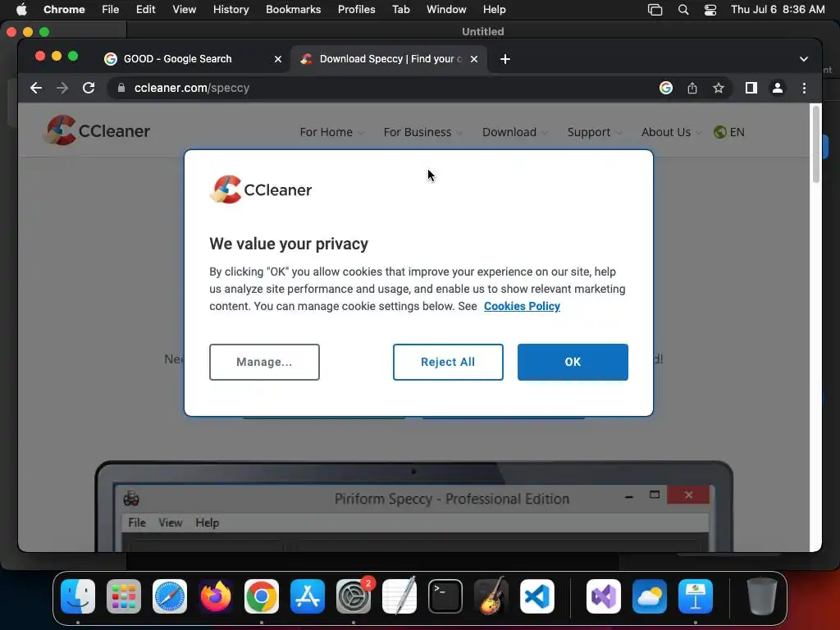Open Keynote from the Dock
840x630 pixels.
click(x=696, y=596)
